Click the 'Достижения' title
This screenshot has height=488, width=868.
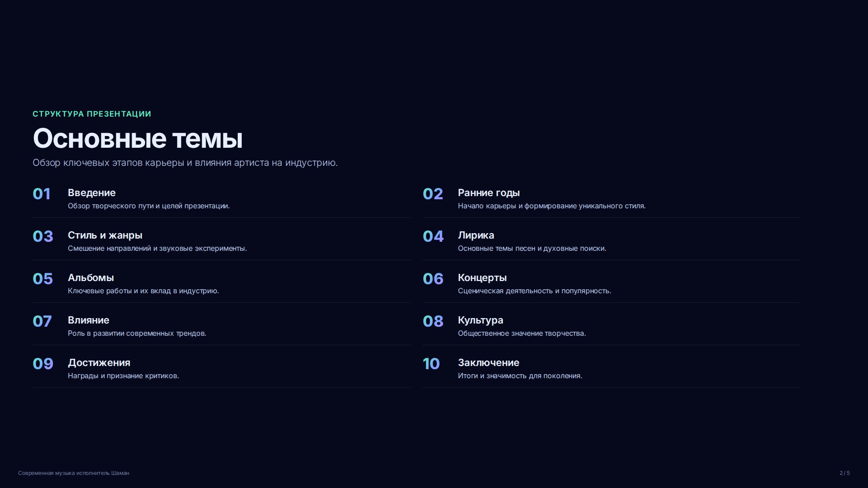[99, 363]
